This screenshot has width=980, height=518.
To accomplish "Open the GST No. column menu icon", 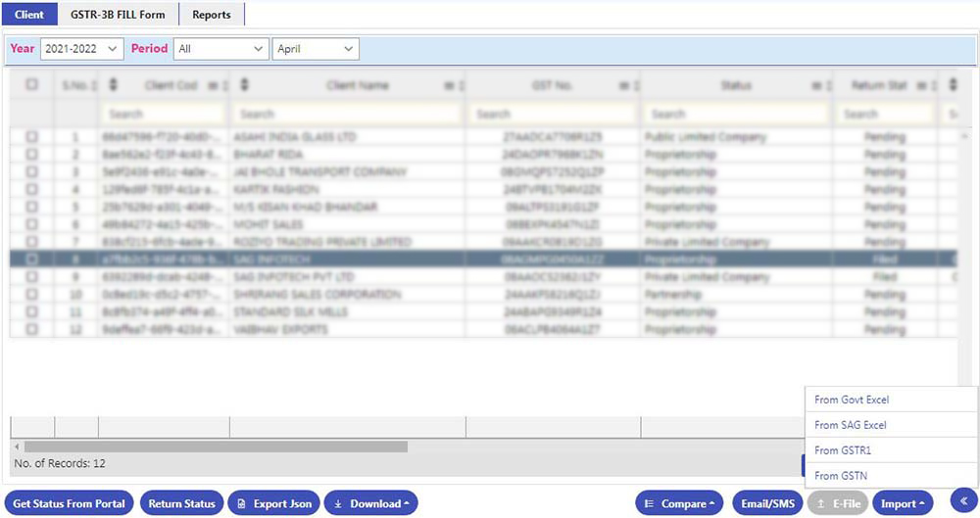I will click(x=623, y=86).
